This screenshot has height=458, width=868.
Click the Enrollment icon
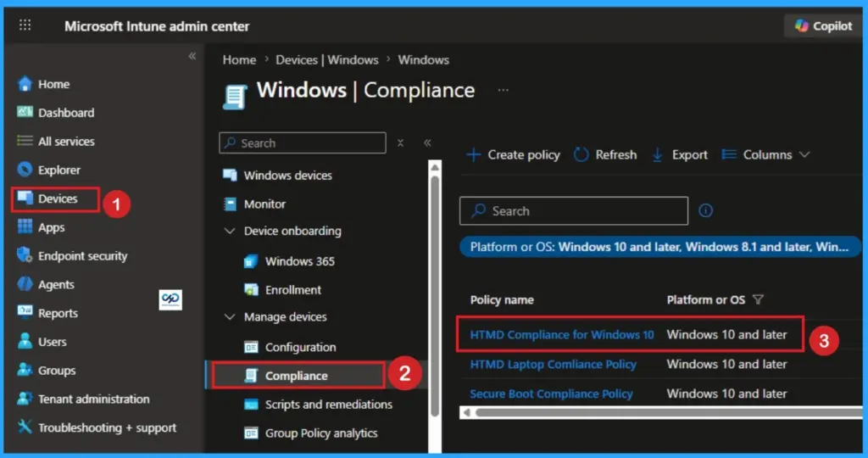(251, 289)
